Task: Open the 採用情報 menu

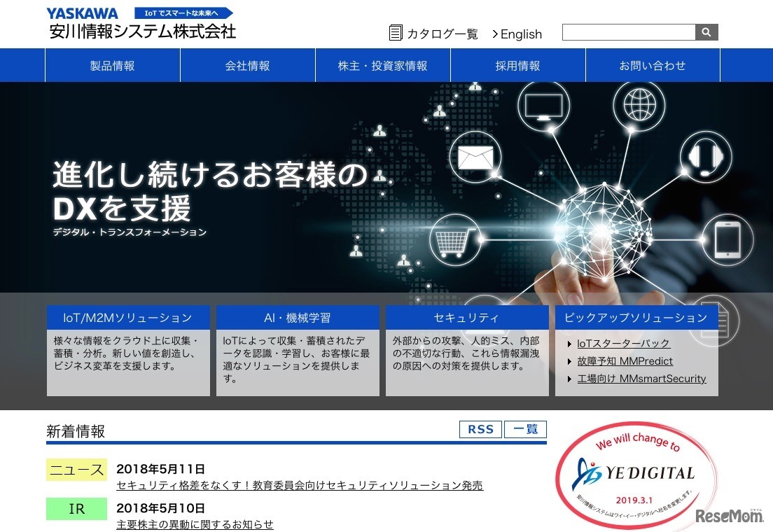Action: pos(517,66)
